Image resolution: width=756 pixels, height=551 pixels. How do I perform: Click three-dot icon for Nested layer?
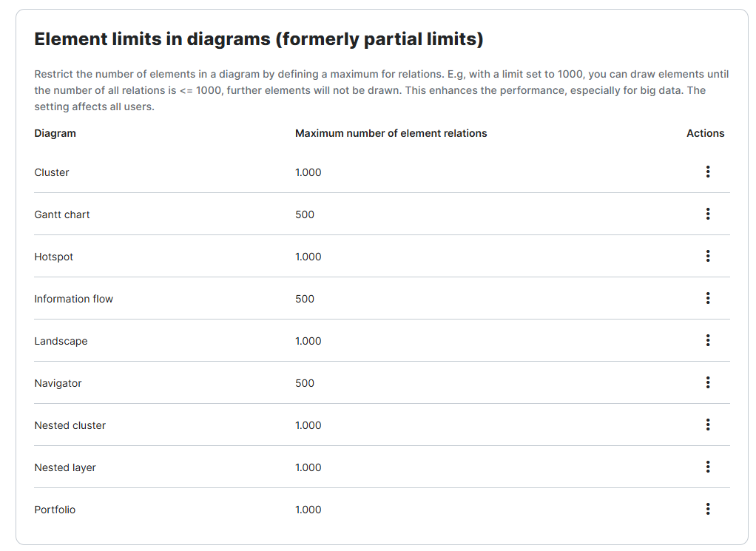coord(708,467)
